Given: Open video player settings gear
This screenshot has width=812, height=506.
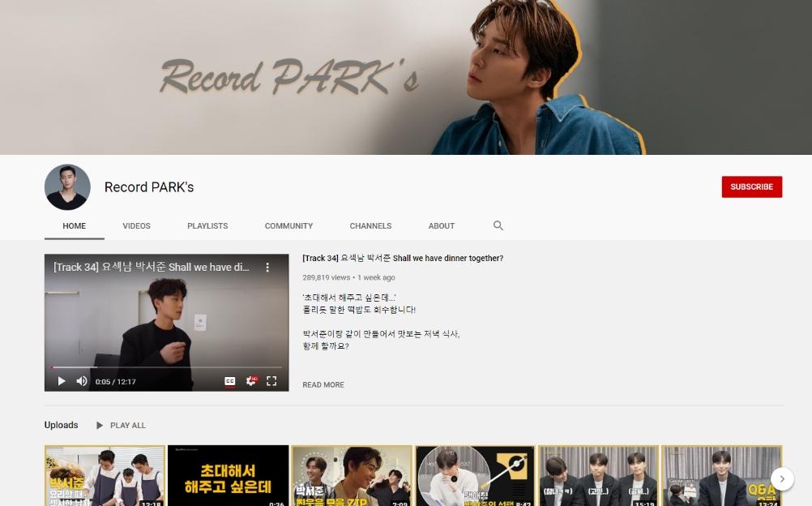Looking at the screenshot, I should tap(251, 381).
